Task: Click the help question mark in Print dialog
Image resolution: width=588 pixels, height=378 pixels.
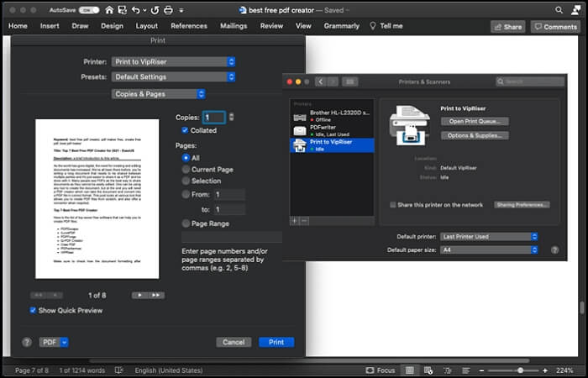Action: click(27, 342)
